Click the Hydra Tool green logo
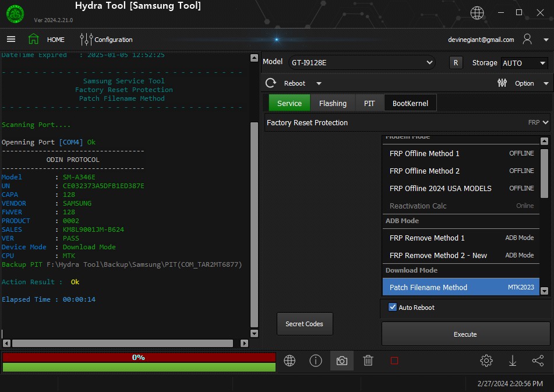This screenshot has height=392, width=554. click(x=15, y=14)
